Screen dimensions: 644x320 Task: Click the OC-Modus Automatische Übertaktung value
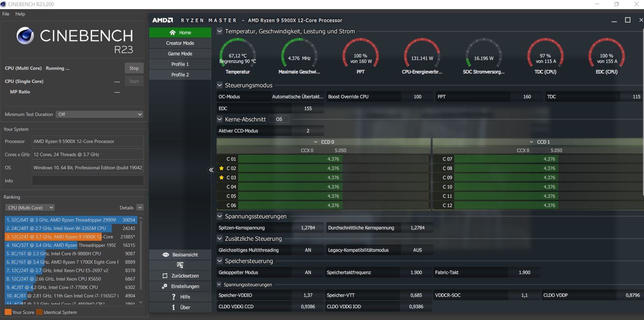[298, 96]
